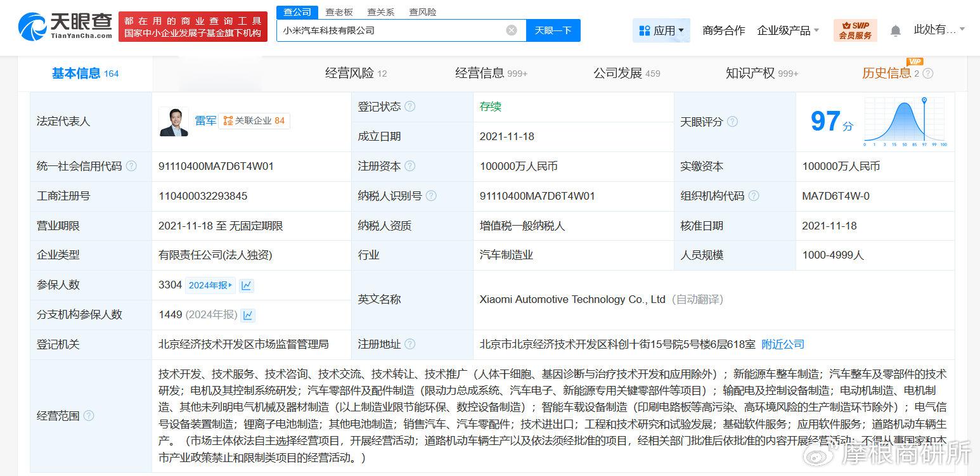Click 1000-4999人 staff size value
980x476 pixels.
833,255
